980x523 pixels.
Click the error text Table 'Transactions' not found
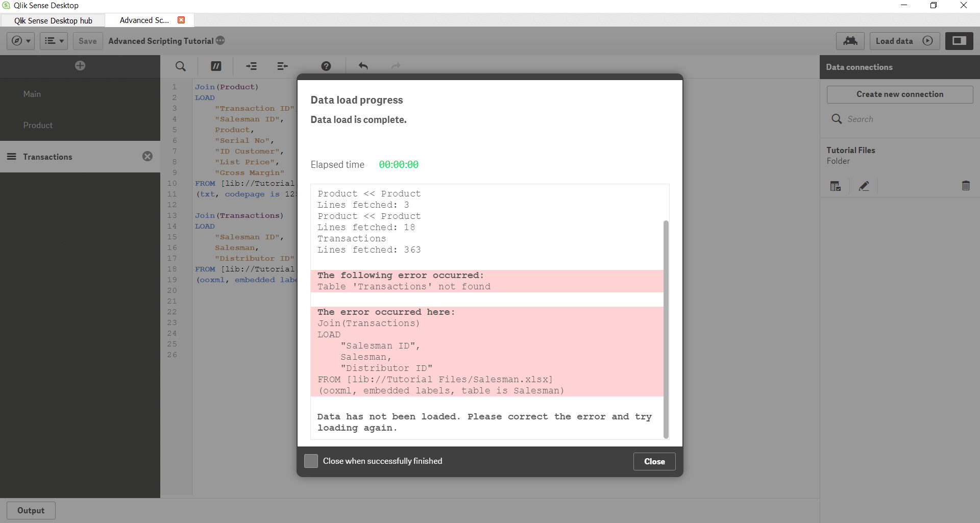[x=404, y=287]
